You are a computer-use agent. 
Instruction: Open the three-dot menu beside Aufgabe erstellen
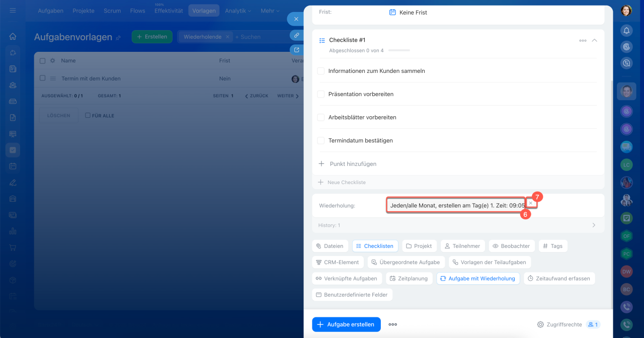[x=392, y=324]
